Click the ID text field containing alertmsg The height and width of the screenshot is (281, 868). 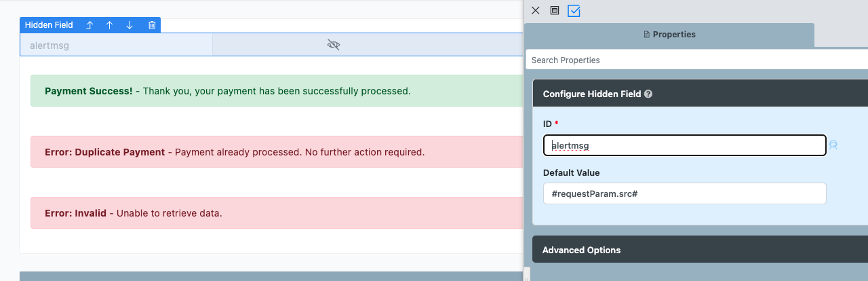[684, 145]
